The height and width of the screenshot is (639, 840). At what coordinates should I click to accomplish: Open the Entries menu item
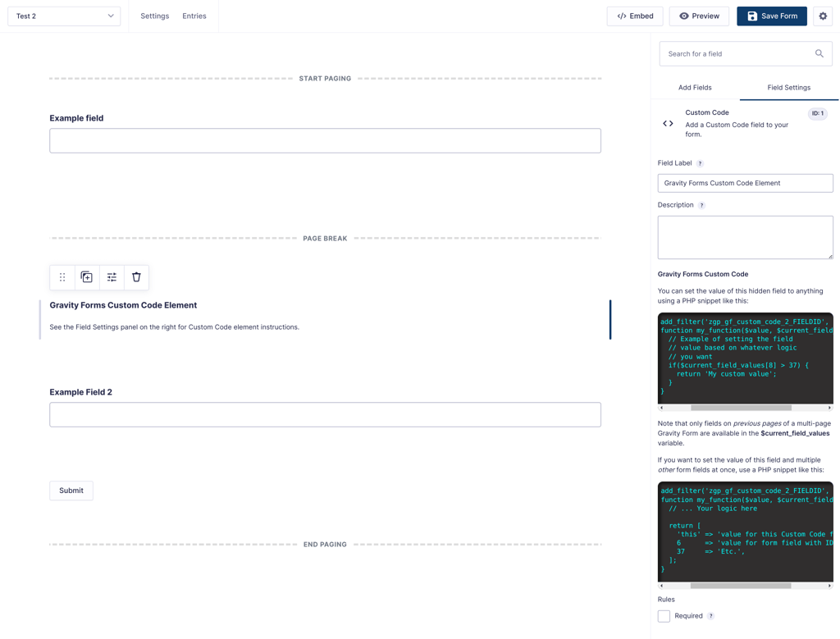pos(194,16)
